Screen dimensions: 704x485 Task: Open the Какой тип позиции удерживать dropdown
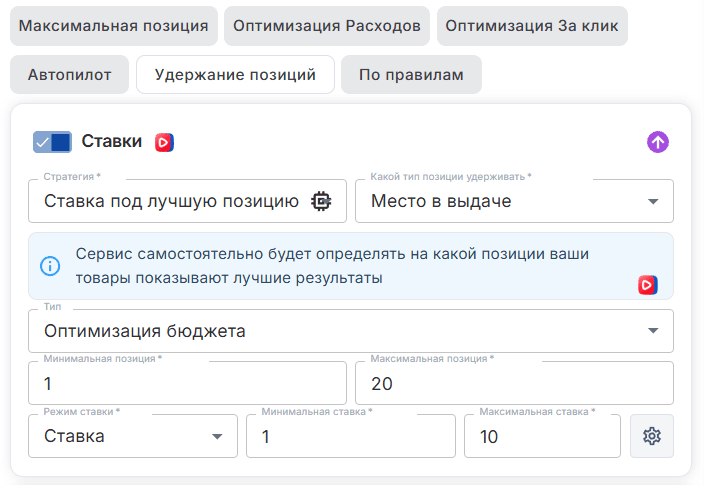tap(514, 201)
